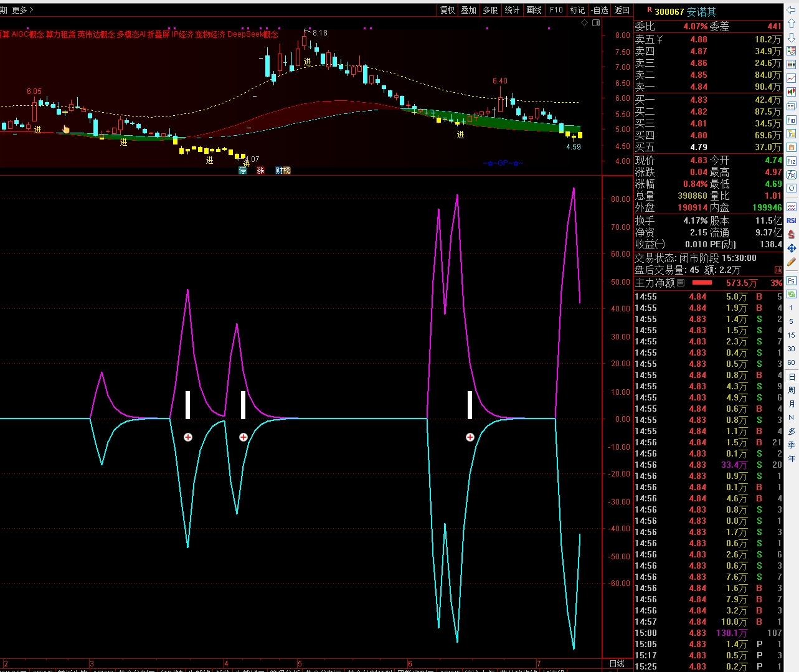Select the 月 monthly period
This screenshot has width=799, height=672.
point(792,404)
